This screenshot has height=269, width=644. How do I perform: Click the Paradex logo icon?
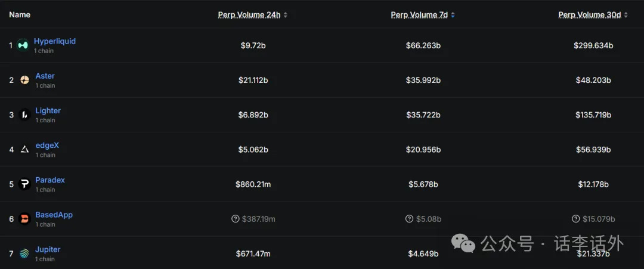point(24,184)
